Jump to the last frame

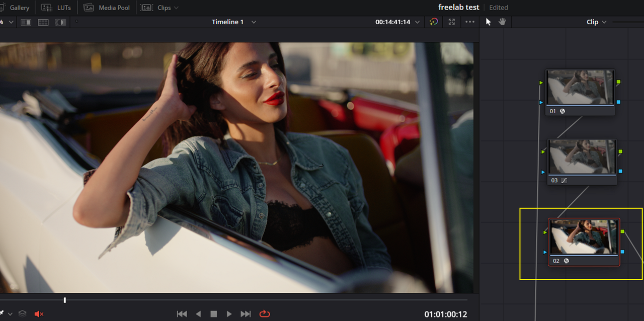246,314
